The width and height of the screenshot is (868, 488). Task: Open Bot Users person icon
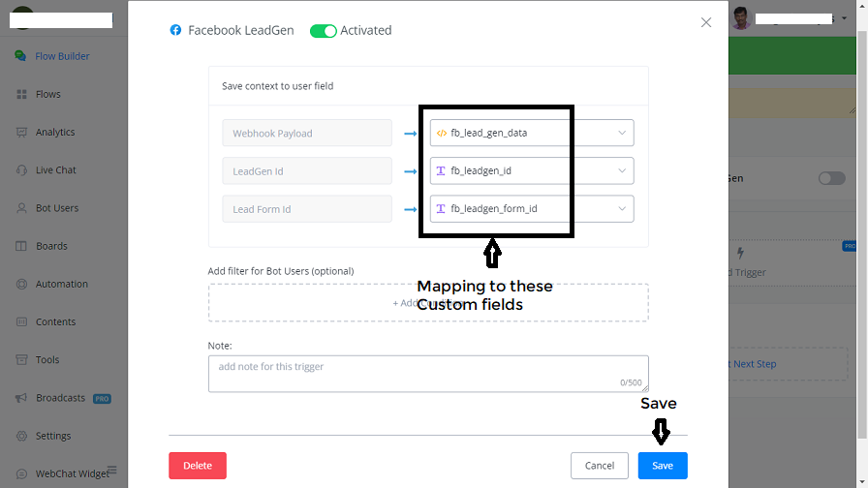coord(21,208)
